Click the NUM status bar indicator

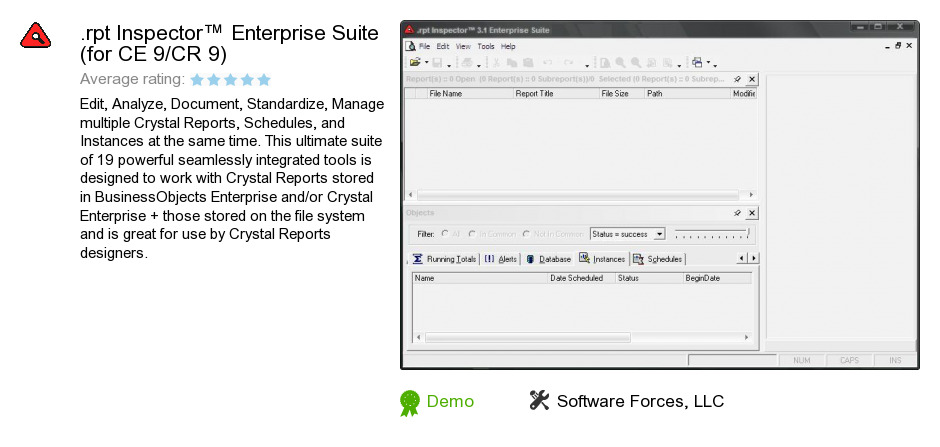[802, 360]
